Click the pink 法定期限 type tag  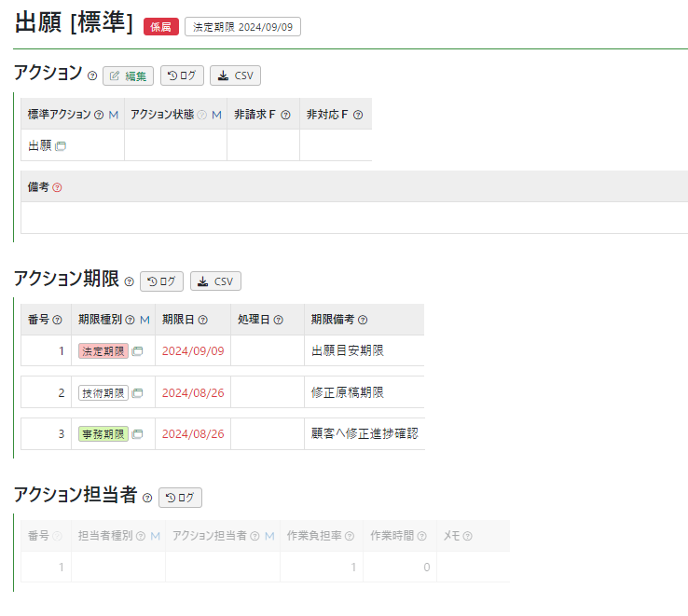point(103,351)
